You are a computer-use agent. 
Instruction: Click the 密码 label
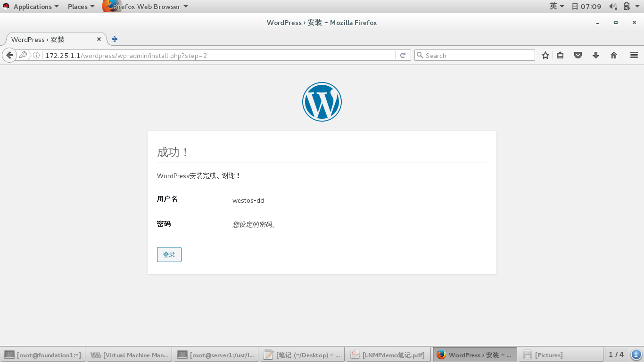(164, 224)
